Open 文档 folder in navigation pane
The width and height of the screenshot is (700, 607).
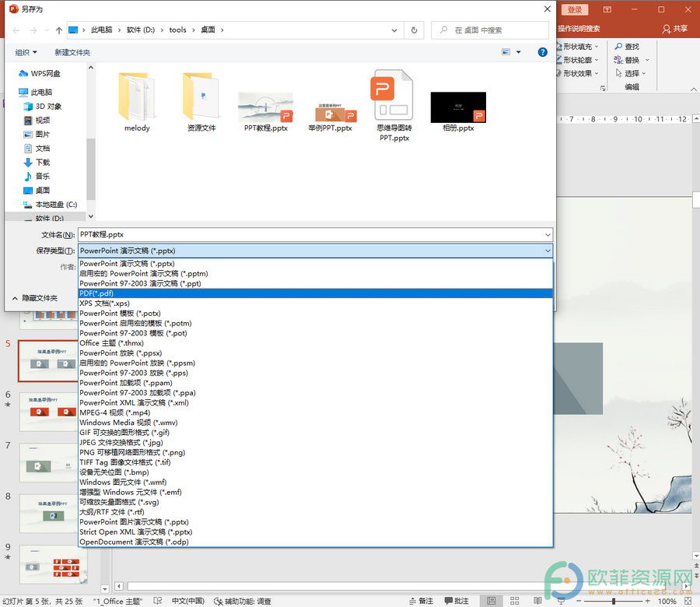pyautogui.click(x=37, y=149)
